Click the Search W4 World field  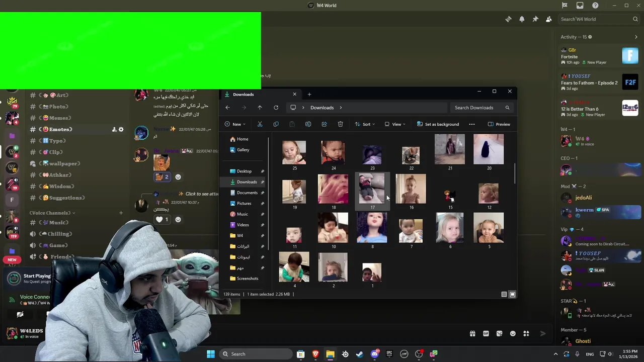coord(599,19)
